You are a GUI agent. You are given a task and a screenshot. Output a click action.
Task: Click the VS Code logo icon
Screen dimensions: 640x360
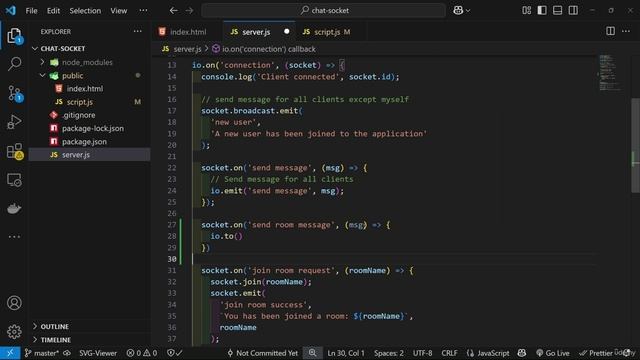coord(11,11)
